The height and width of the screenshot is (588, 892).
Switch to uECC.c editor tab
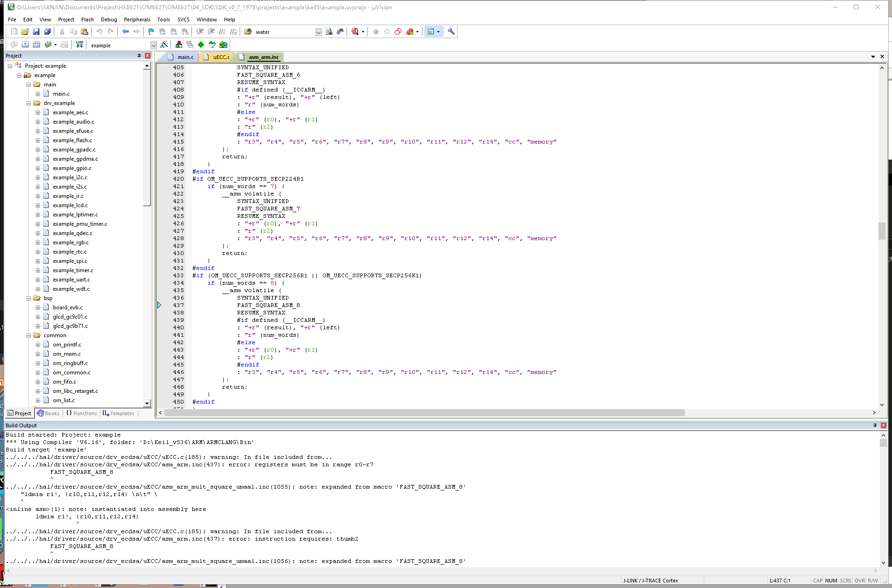pos(217,57)
